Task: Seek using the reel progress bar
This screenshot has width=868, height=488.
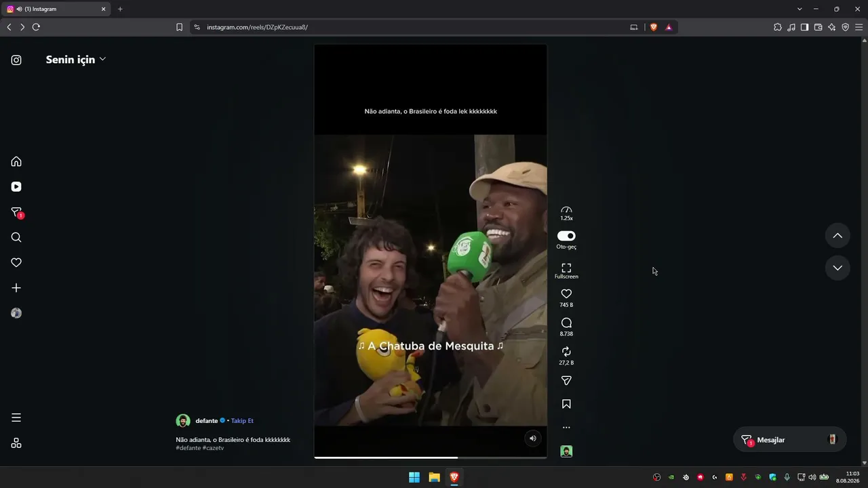Action: coord(430,457)
